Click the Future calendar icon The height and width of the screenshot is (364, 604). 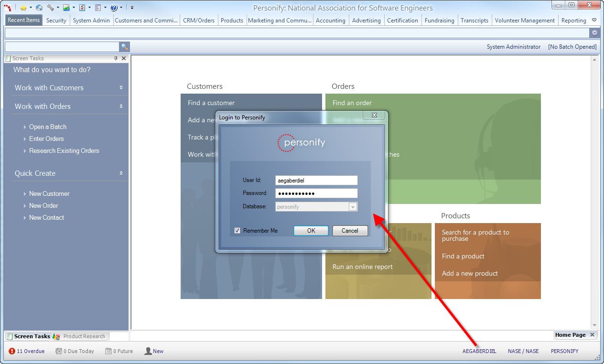coord(108,351)
